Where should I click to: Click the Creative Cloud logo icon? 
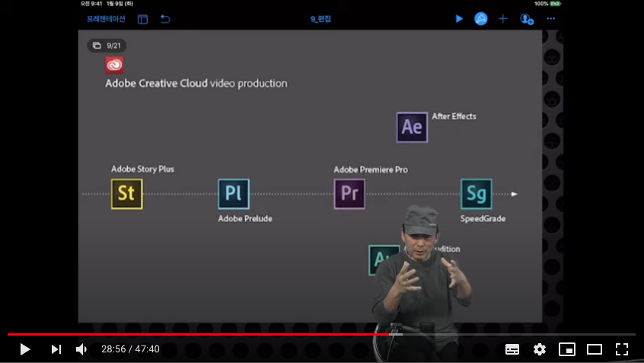click(x=114, y=65)
